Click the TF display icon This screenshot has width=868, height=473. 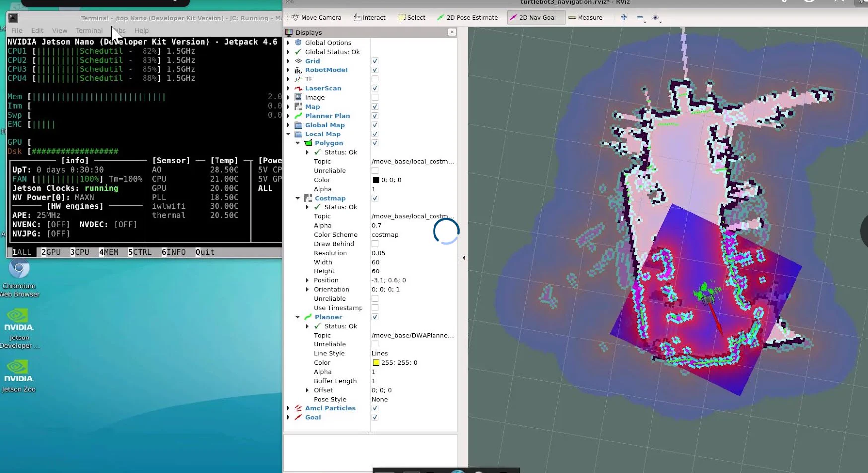298,79
